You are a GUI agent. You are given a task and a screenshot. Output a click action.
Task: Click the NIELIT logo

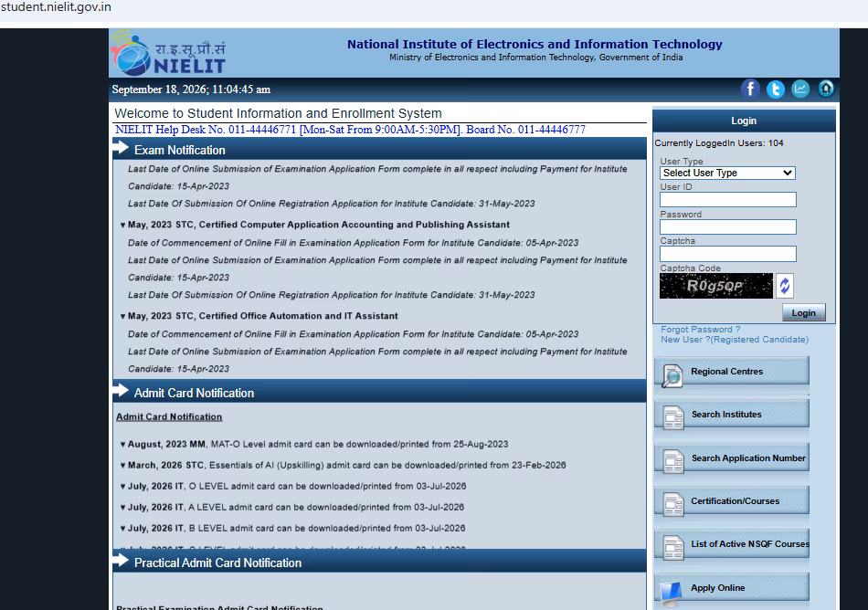tap(168, 53)
